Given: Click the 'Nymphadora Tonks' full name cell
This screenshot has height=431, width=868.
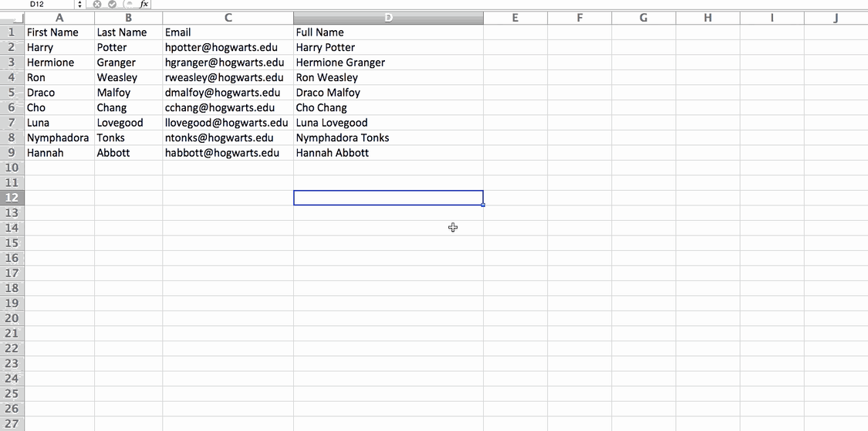Looking at the screenshot, I should click(389, 137).
